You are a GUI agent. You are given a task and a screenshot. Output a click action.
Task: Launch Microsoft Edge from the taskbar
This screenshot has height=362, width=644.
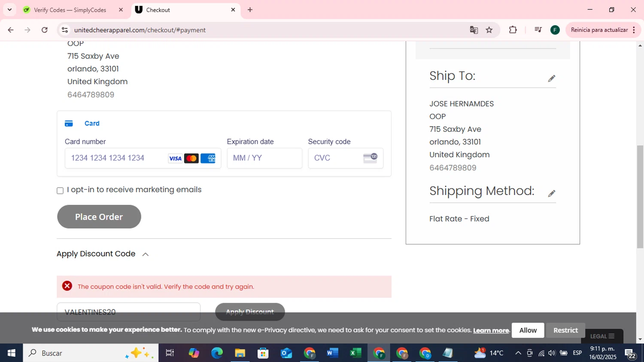point(217,353)
